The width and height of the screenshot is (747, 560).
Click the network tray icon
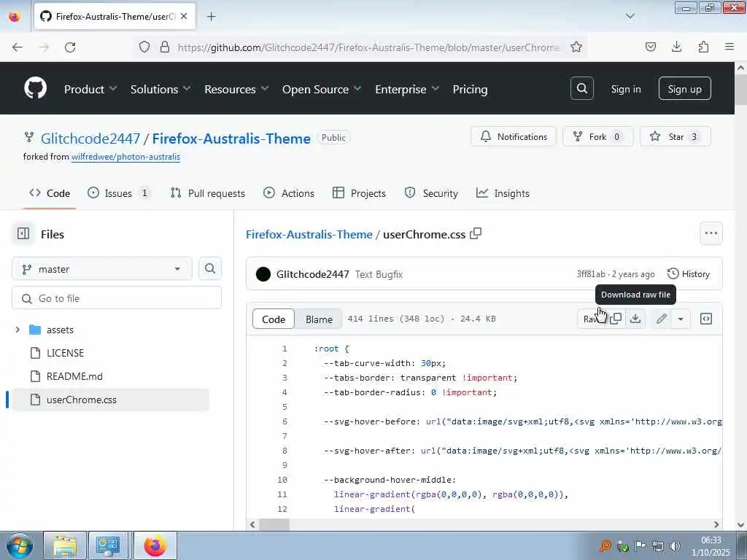[658, 546]
